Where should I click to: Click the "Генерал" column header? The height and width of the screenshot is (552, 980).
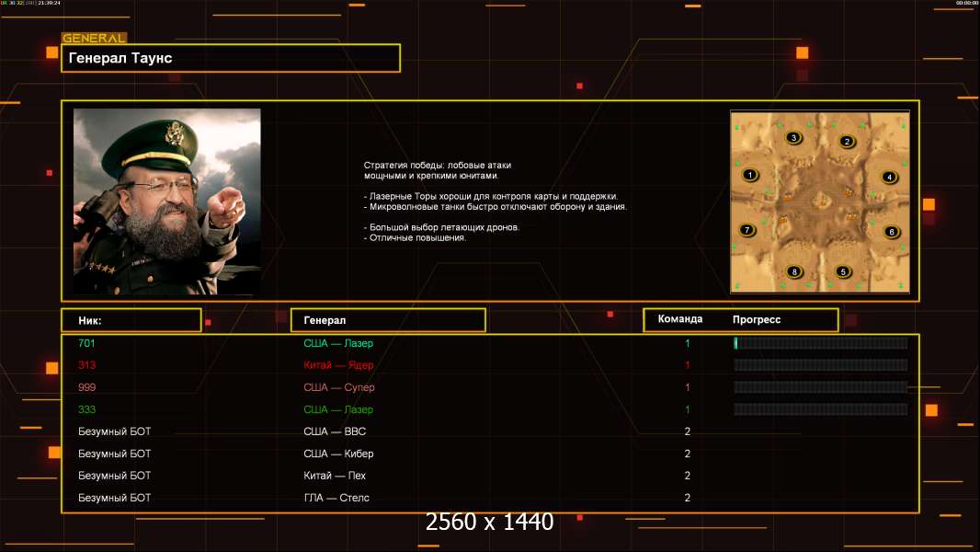[387, 320]
